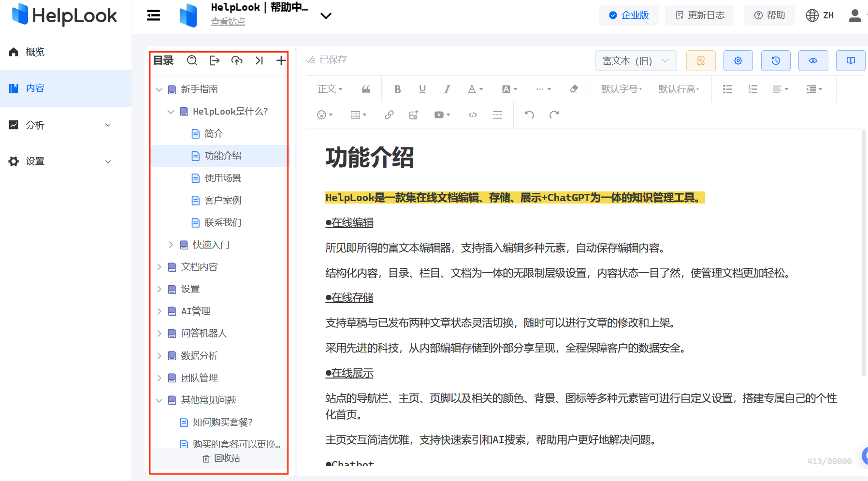Apply underline formatting
868x481 pixels.
pos(422,89)
